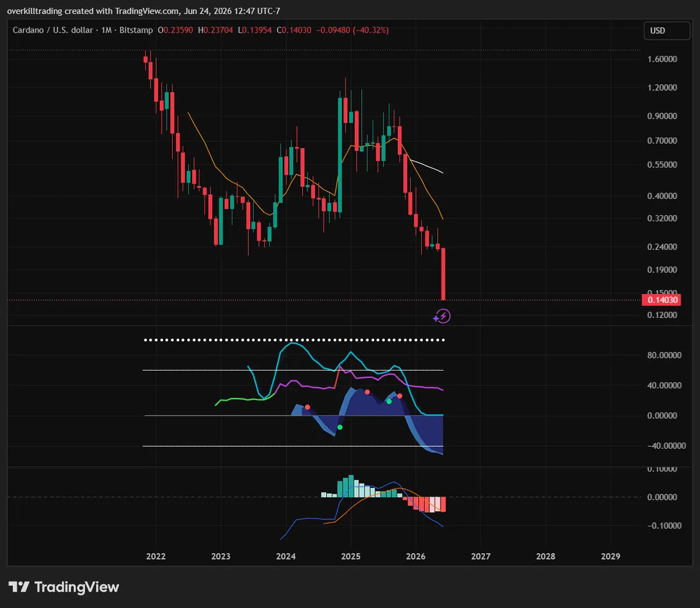Screen dimensions: 700x608
Task: Click the low value 'L0.13954'
Action: pos(254,30)
